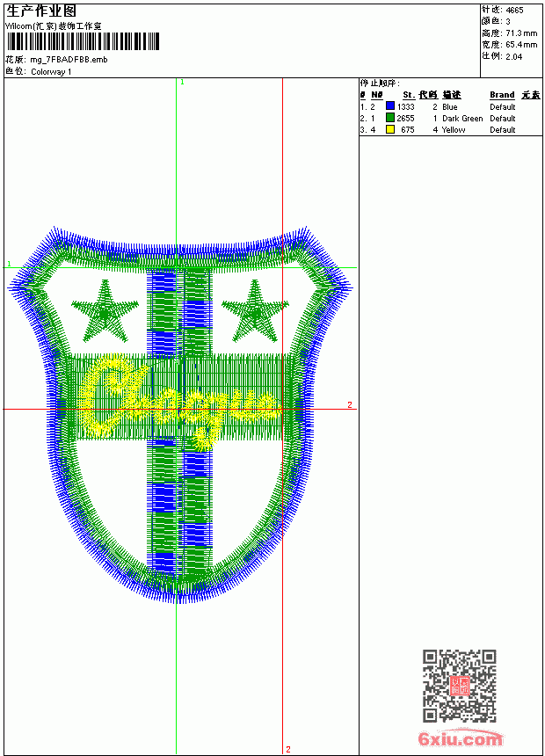Click the red guide marker 2 at right
Image resolution: width=545 pixels, height=756 pixels.
[350, 404]
